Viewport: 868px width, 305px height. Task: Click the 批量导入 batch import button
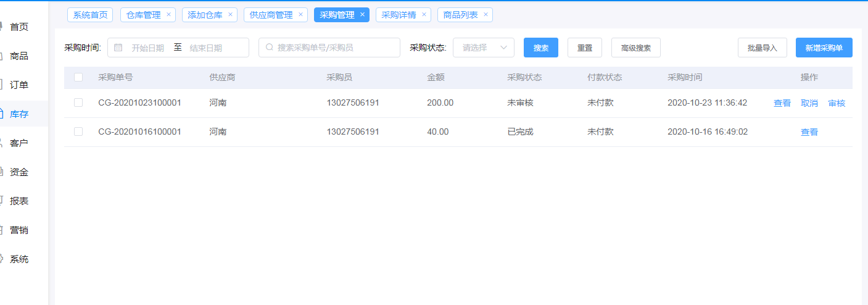[x=762, y=48]
